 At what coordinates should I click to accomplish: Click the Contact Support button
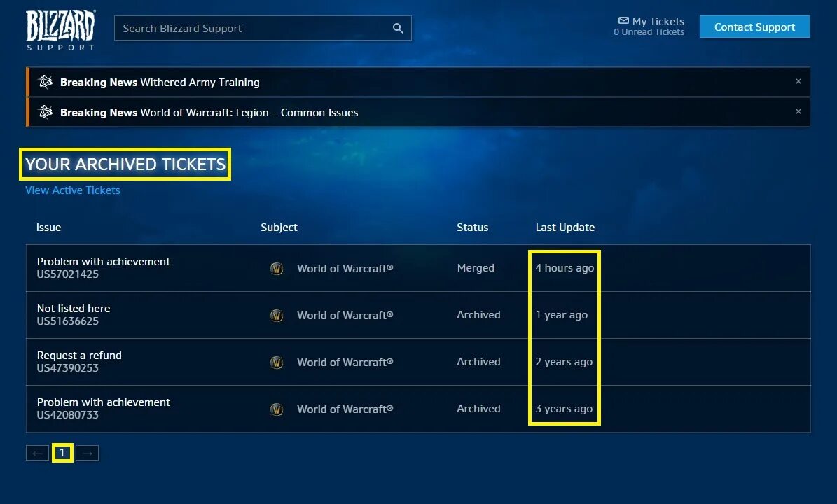click(x=755, y=27)
